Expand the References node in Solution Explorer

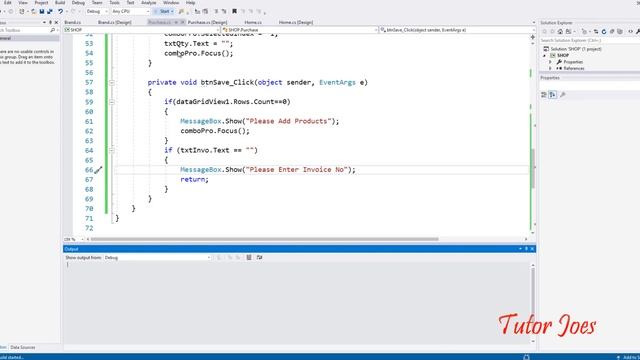(551, 69)
